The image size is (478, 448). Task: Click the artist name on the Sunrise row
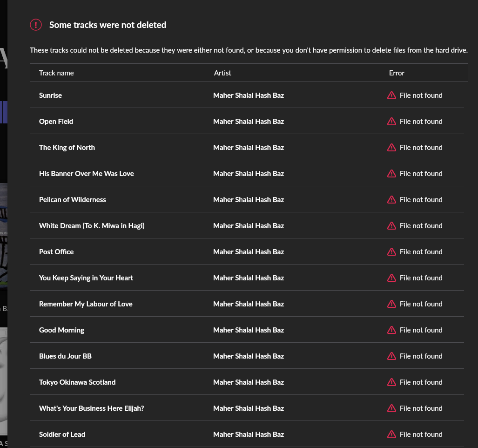click(249, 95)
